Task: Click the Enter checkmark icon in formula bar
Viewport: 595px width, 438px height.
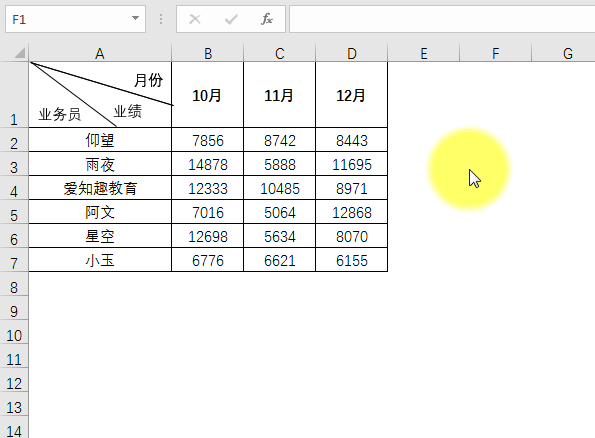Action: (x=231, y=19)
